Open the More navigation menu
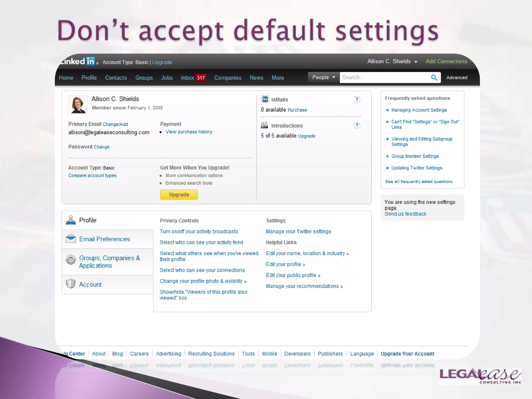The width and height of the screenshot is (532, 399). coord(277,78)
